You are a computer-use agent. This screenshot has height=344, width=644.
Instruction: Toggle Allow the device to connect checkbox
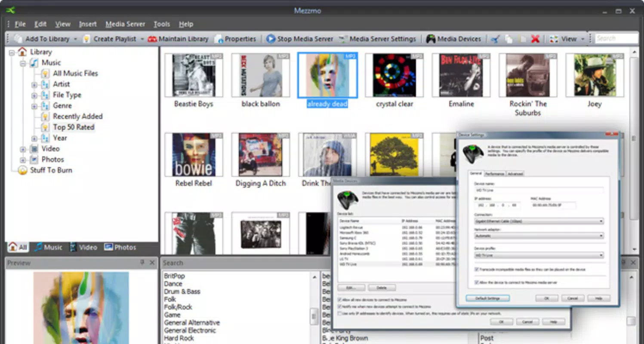[477, 283]
